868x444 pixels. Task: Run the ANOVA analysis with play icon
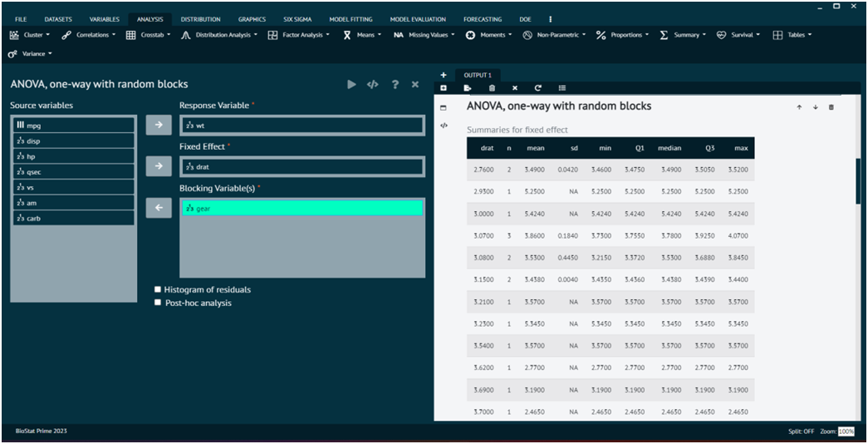(351, 84)
